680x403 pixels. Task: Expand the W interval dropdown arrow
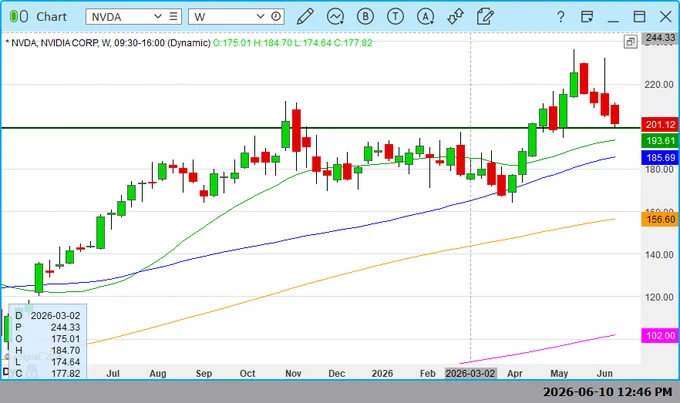[260, 16]
